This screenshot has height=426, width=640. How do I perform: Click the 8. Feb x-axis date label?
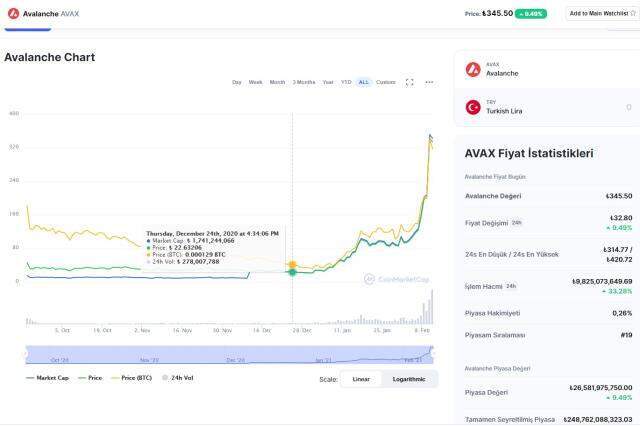point(422,330)
